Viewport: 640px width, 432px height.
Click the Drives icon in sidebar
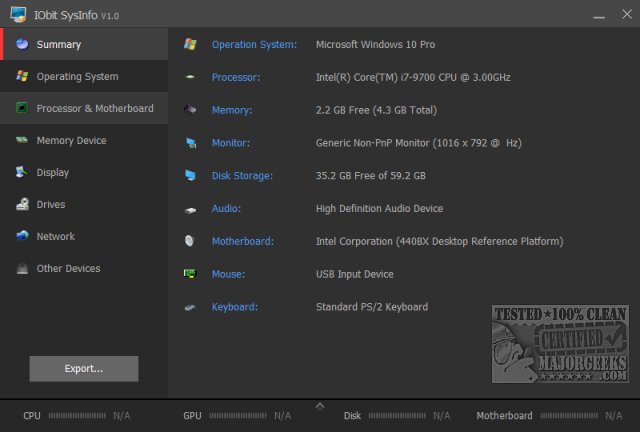click(x=21, y=204)
